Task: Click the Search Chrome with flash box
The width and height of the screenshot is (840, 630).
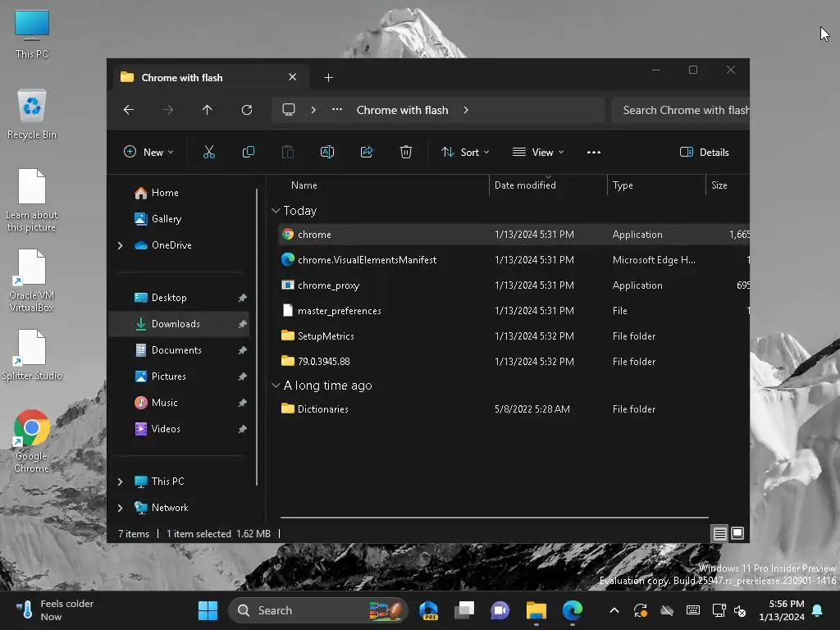Action: point(680,110)
